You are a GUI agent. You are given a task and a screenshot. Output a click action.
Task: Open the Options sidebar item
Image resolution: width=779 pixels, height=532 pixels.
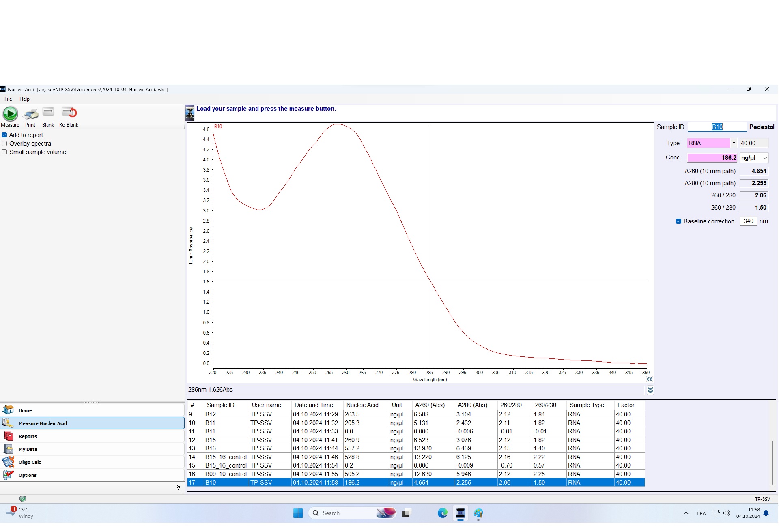tap(27, 475)
